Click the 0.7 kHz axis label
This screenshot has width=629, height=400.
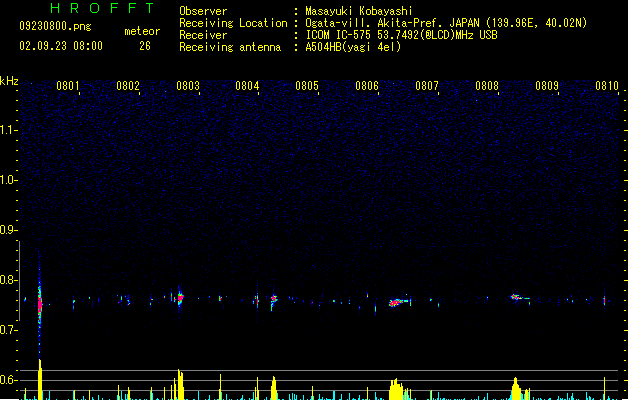7,330
